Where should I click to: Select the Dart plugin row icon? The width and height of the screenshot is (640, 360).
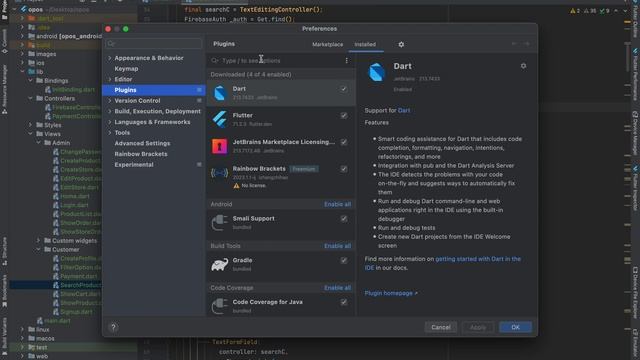pyautogui.click(x=220, y=93)
